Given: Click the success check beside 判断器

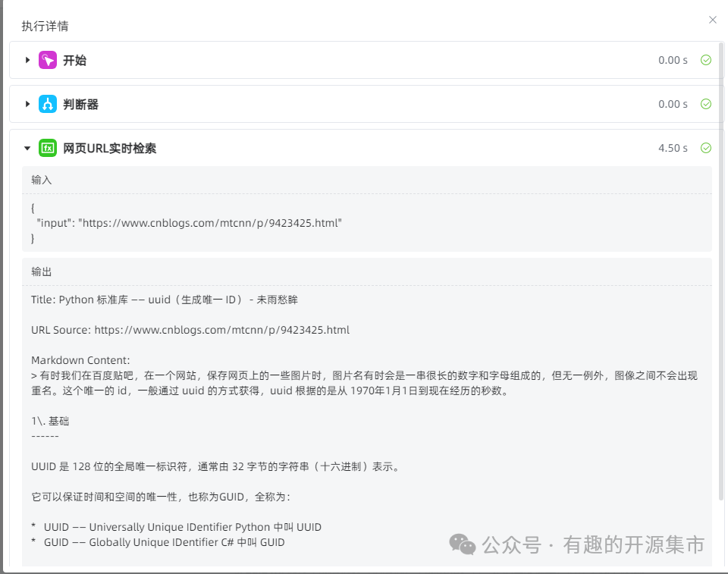Looking at the screenshot, I should point(706,104).
